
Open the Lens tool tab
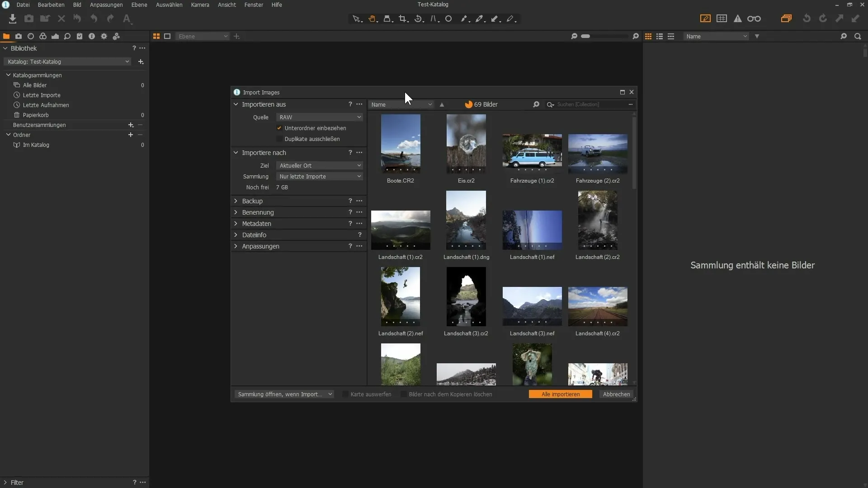(x=31, y=36)
